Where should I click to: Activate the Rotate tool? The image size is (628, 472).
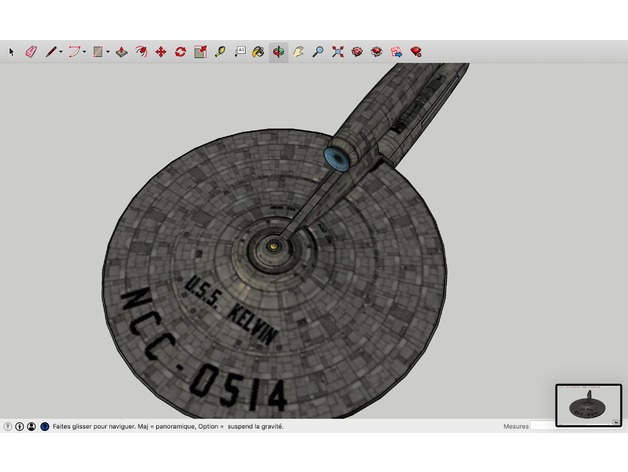pos(180,51)
